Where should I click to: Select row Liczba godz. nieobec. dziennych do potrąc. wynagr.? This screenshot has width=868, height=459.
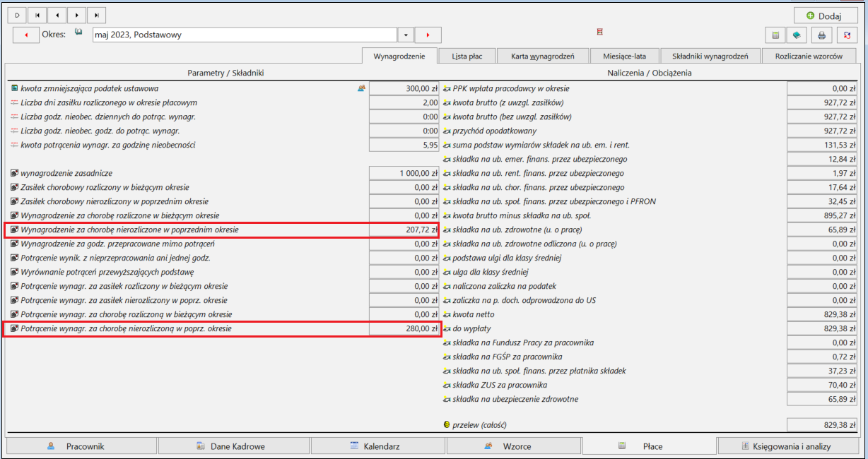[222, 117]
